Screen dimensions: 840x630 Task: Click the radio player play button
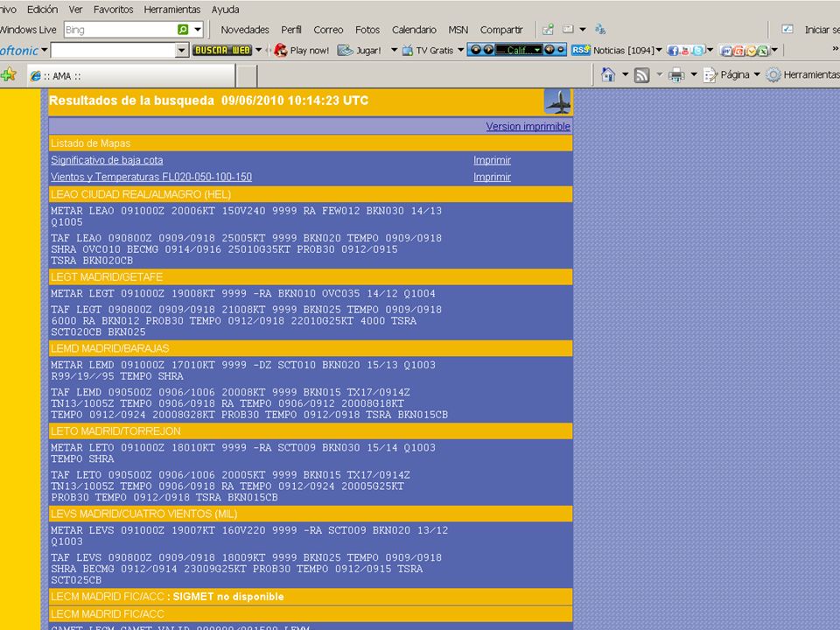click(488, 50)
